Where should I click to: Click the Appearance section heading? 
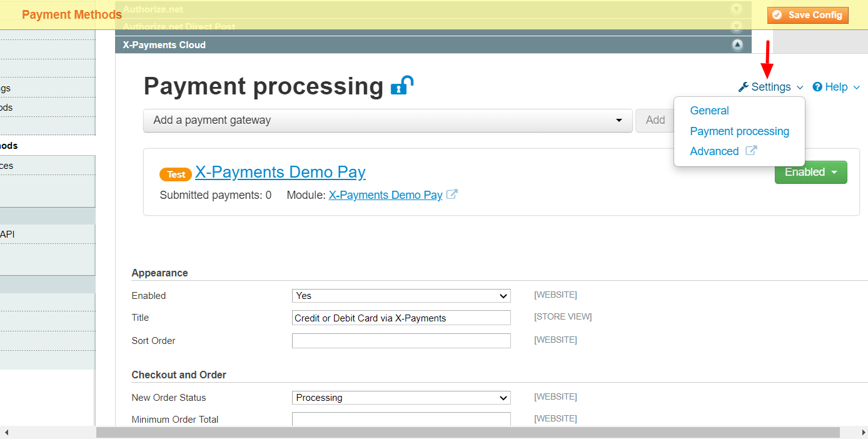159,273
